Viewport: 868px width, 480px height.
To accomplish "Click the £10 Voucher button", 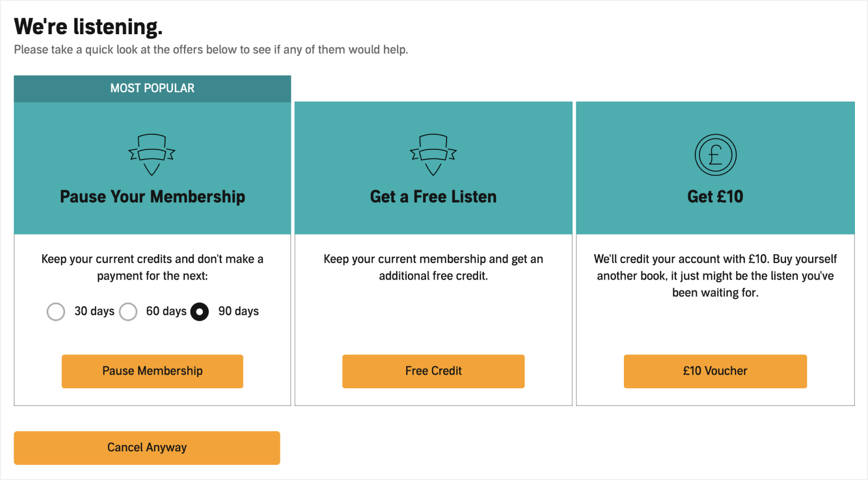I will tap(715, 371).
